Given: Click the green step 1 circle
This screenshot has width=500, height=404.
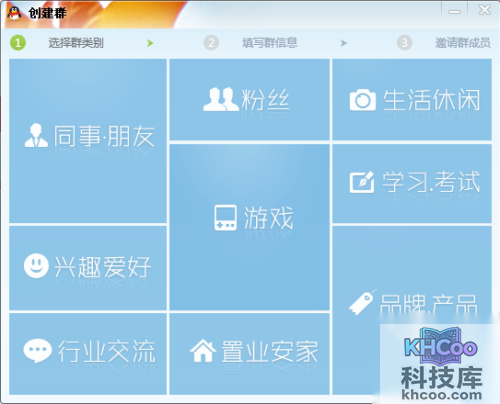Looking at the screenshot, I should [x=18, y=43].
